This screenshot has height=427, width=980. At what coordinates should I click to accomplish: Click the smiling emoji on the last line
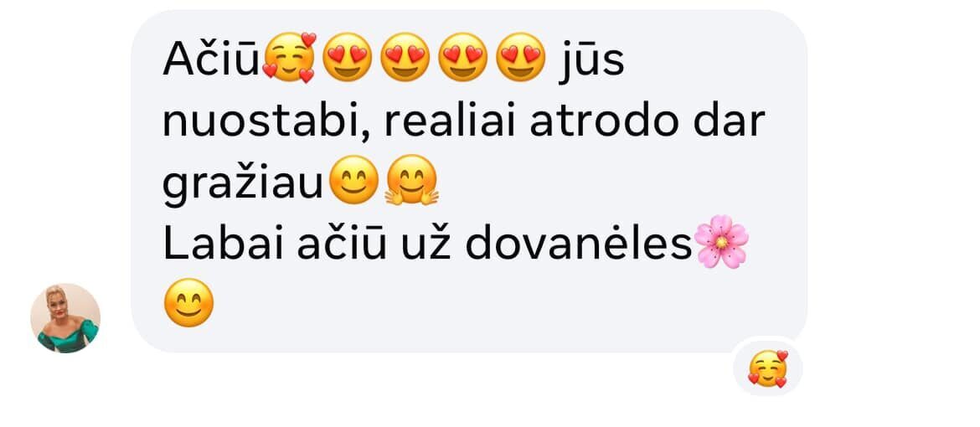[x=188, y=303]
